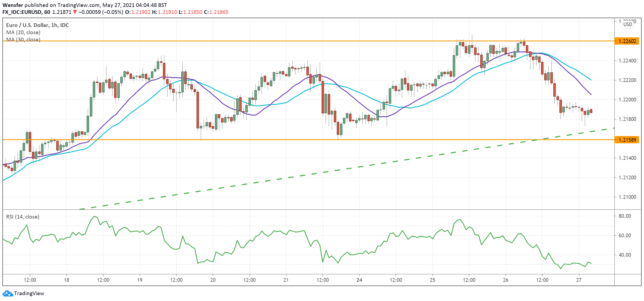Click the FX_IDC:EURUSD symbol header text
This screenshot has height=301, width=644.
point(22,12)
